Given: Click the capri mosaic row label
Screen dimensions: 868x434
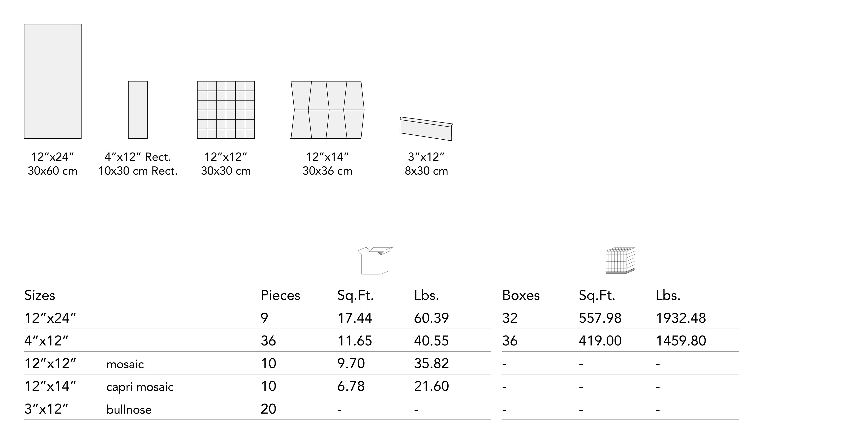Looking at the screenshot, I should tap(140, 387).
